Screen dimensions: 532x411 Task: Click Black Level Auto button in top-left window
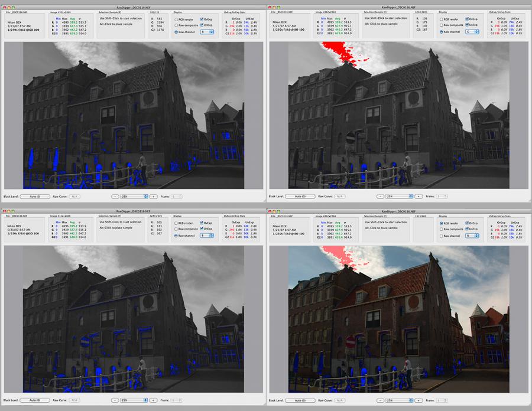point(35,196)
